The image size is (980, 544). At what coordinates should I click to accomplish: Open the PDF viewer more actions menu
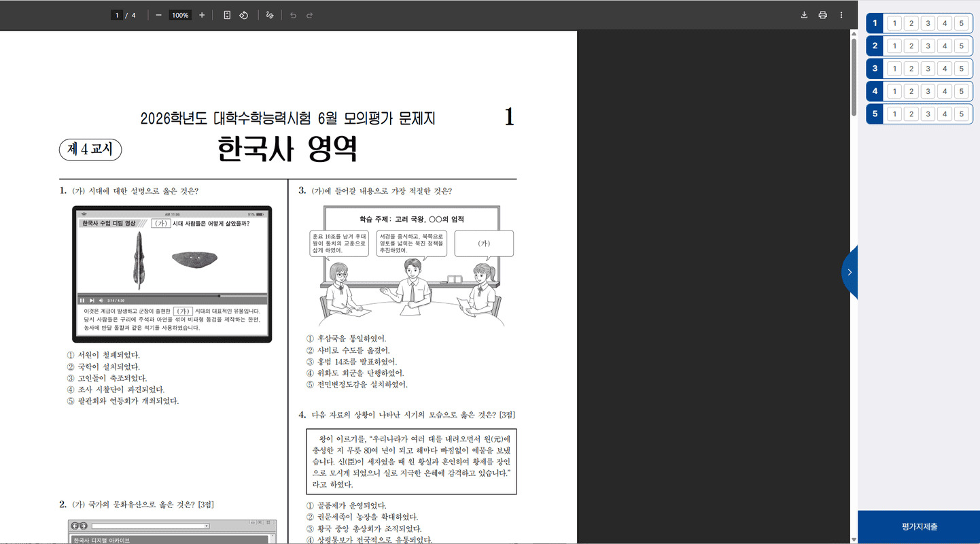(841, 15)
